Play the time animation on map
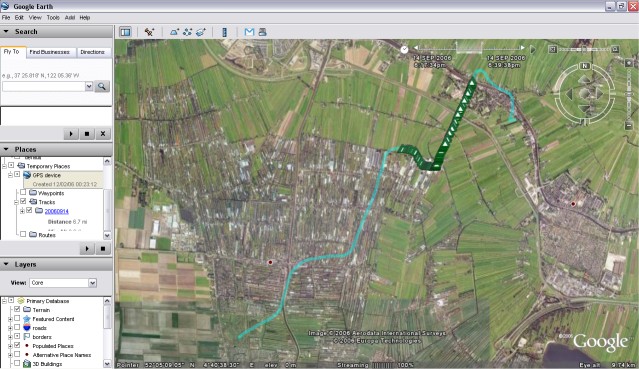The image size is (639, 369). tap(532, 49)
